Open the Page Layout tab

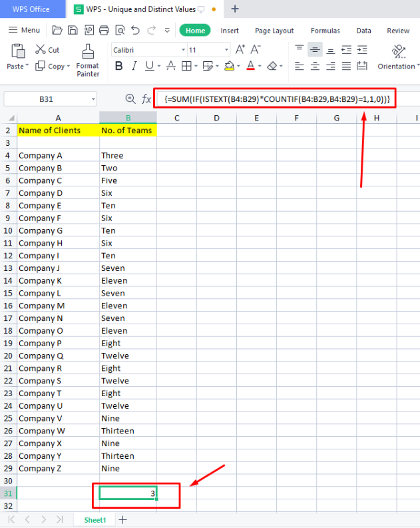coord(274,31)
